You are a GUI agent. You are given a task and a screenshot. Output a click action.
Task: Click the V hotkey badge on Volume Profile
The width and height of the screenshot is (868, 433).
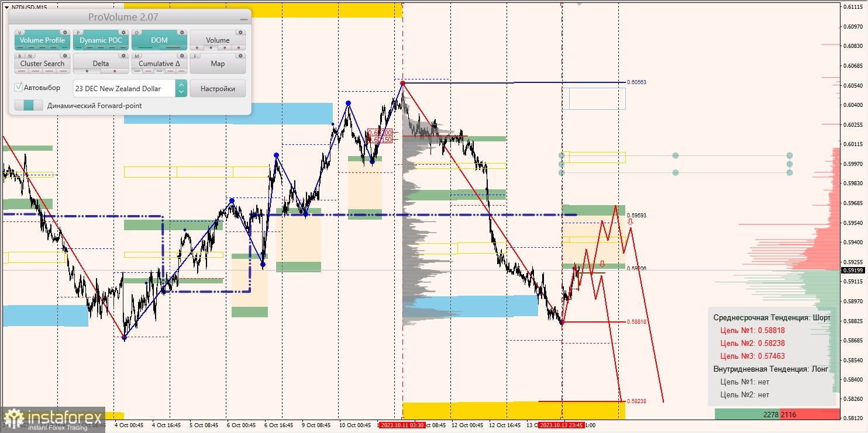tap(21, 33)
